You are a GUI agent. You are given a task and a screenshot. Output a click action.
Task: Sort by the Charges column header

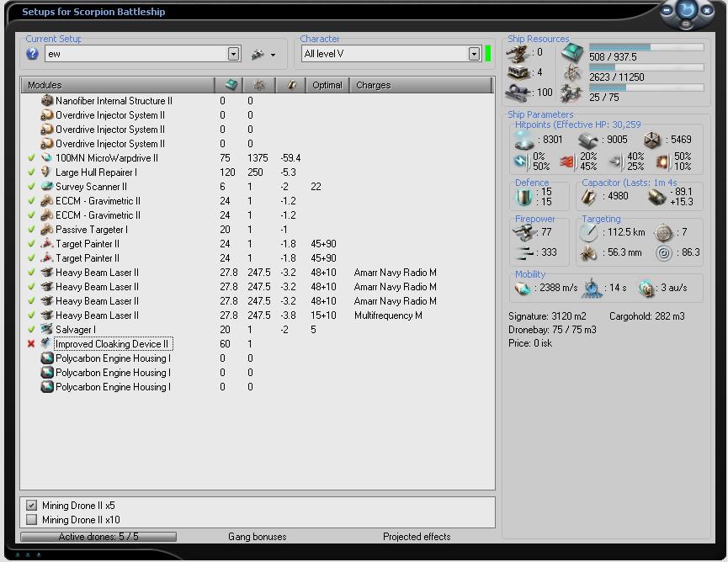(x=420, y=85)
